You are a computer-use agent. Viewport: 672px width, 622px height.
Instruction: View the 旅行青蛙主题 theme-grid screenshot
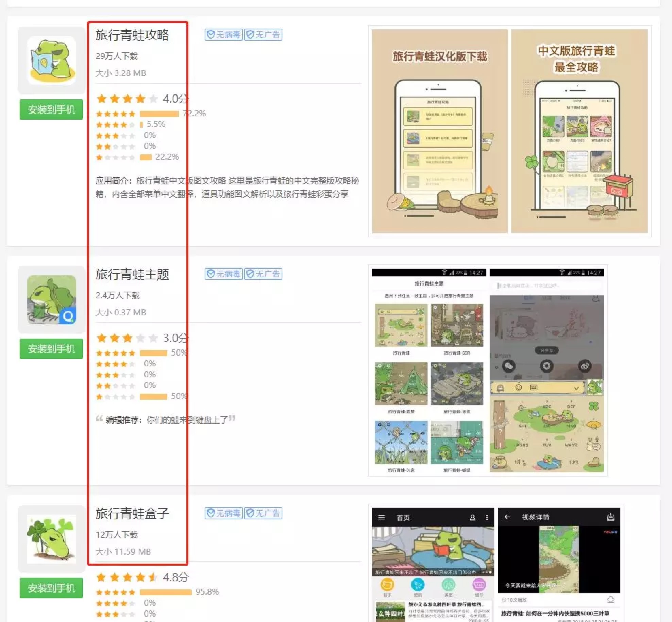(429, 370)
